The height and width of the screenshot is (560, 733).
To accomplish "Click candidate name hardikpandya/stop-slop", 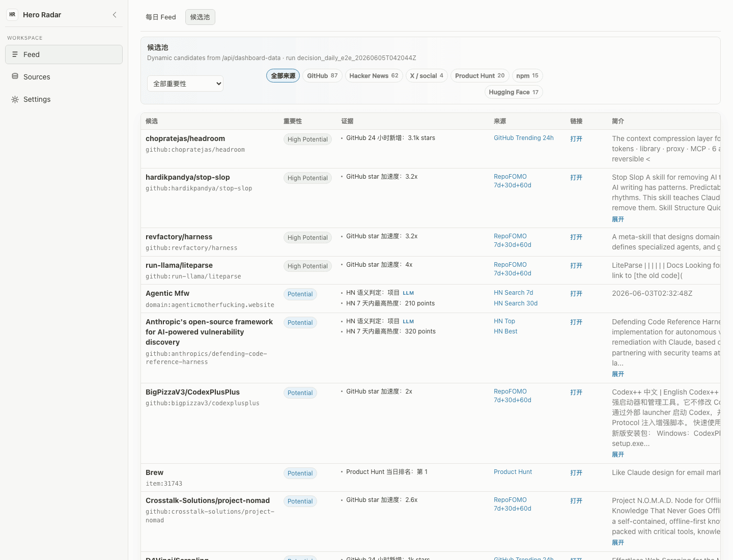I will [x=188, y=177].
